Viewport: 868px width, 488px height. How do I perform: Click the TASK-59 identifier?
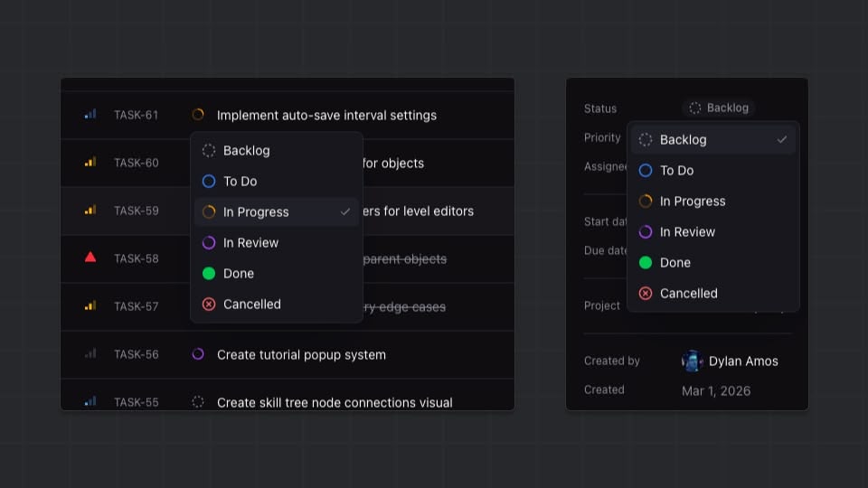point(137,211)
